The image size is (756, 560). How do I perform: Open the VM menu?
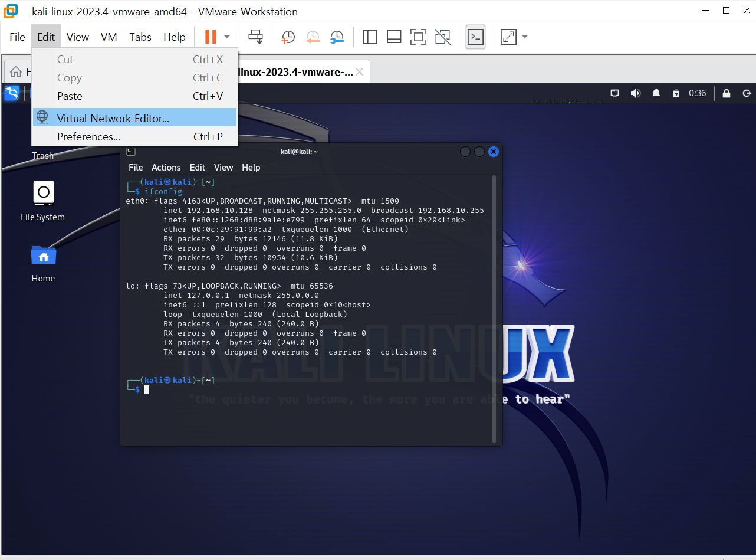tap(109, 37)
